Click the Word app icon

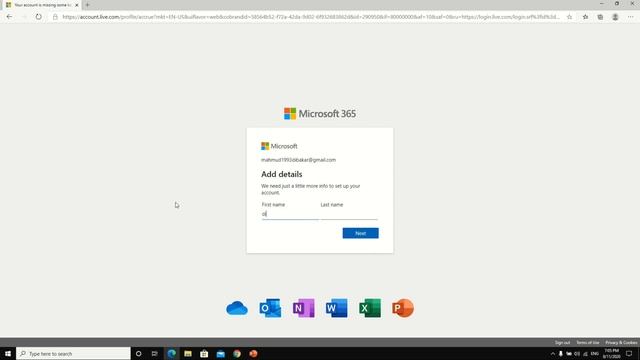coord(337,308)
